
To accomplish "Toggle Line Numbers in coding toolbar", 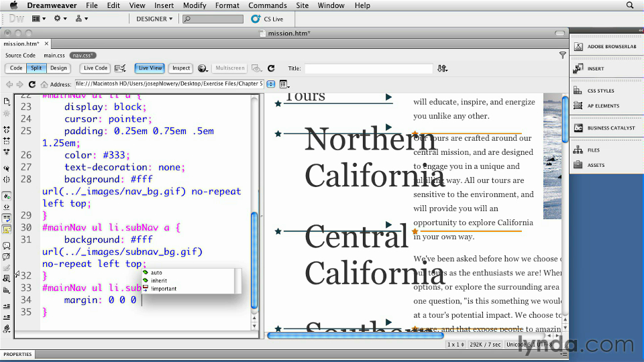I will [7, 196].
